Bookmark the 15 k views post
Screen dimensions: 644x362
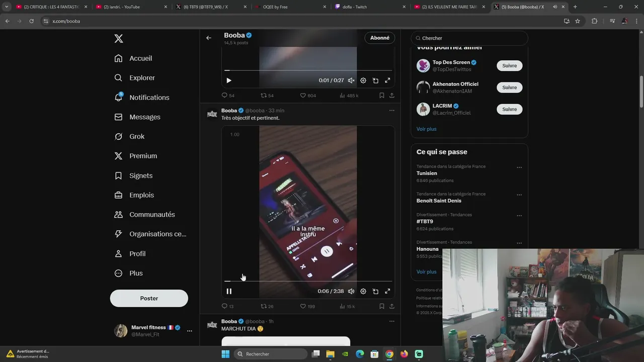click(382, 306)
